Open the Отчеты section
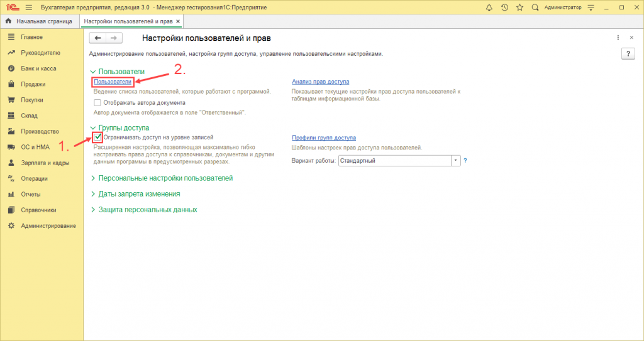 point(31,194)
